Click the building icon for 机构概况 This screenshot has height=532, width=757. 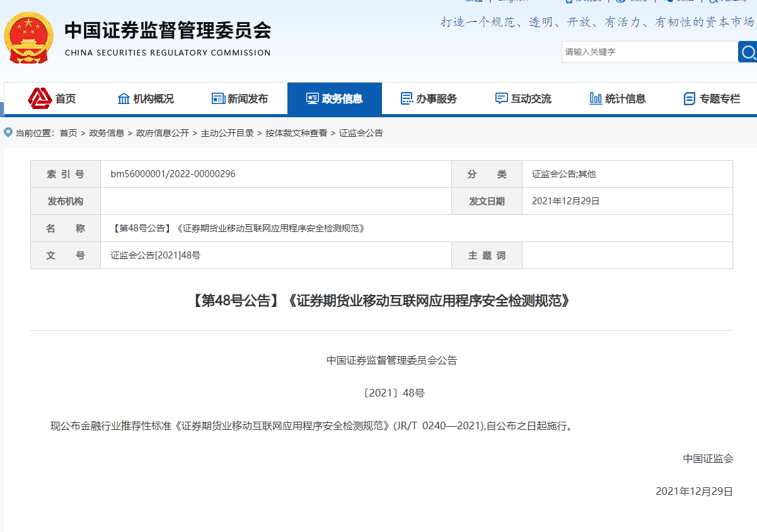pos(124,98)
